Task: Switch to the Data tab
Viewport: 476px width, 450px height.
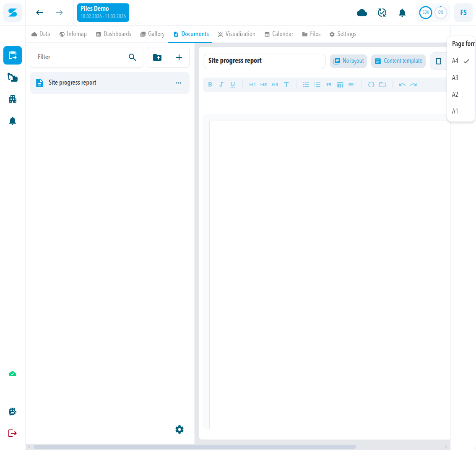Action: pyautogui.click(x=41, y=34)
